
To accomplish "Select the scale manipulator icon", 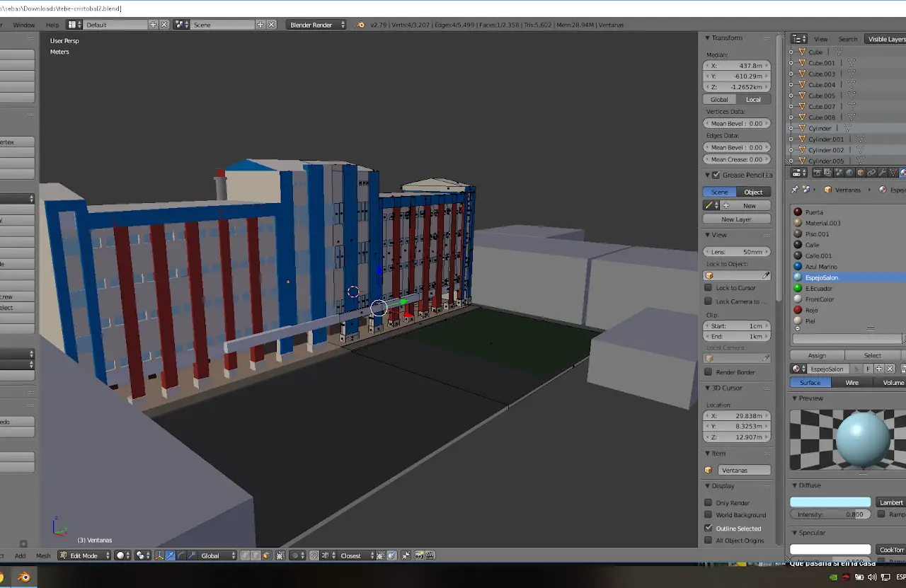I will pos(191,555).
